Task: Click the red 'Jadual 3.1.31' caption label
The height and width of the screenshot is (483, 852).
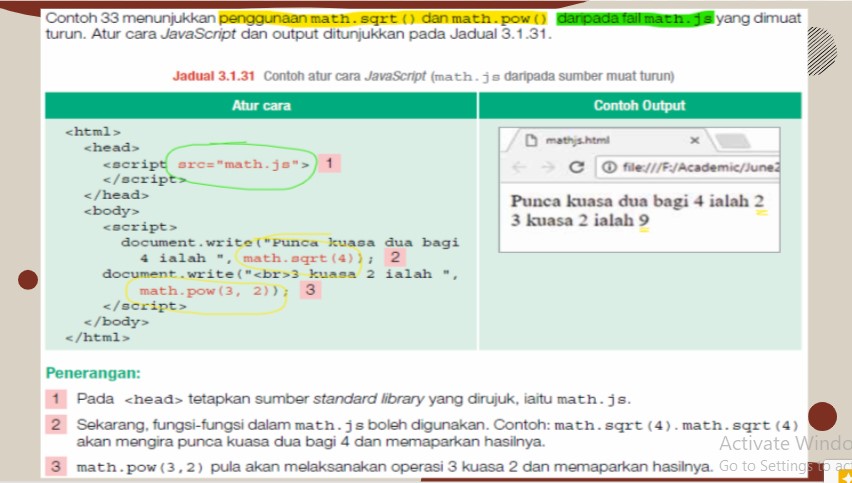Action: click(214, 76)
